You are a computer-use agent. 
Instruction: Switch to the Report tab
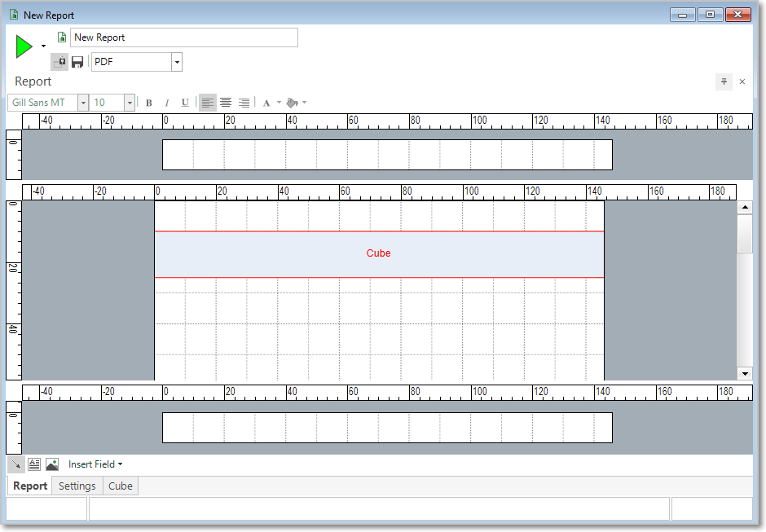(x=30, y=486)
